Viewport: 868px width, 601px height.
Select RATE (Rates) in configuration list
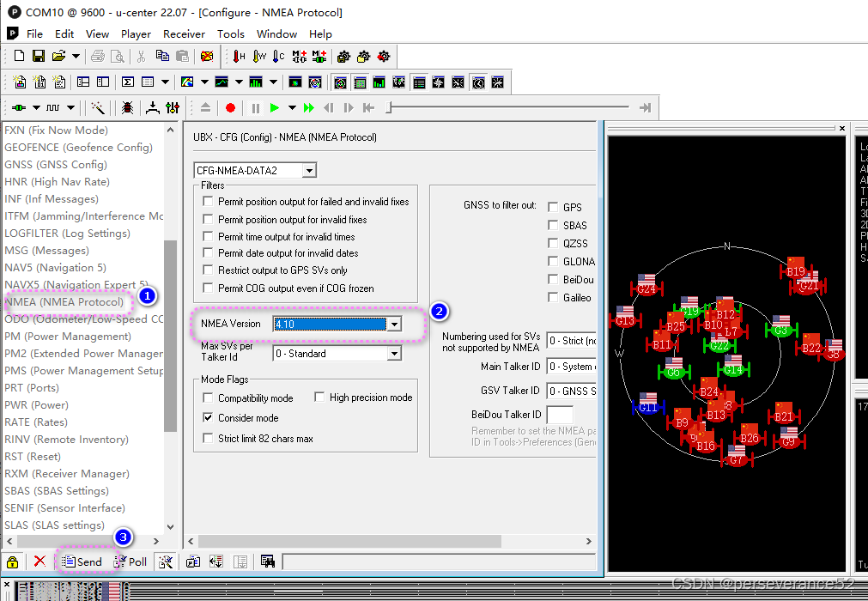coord(36,422)
